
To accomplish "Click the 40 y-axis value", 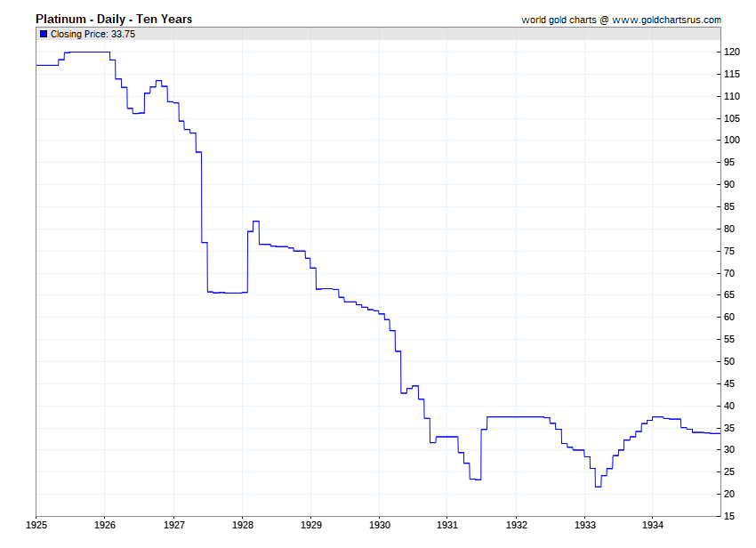I will [x=729, y=407].
